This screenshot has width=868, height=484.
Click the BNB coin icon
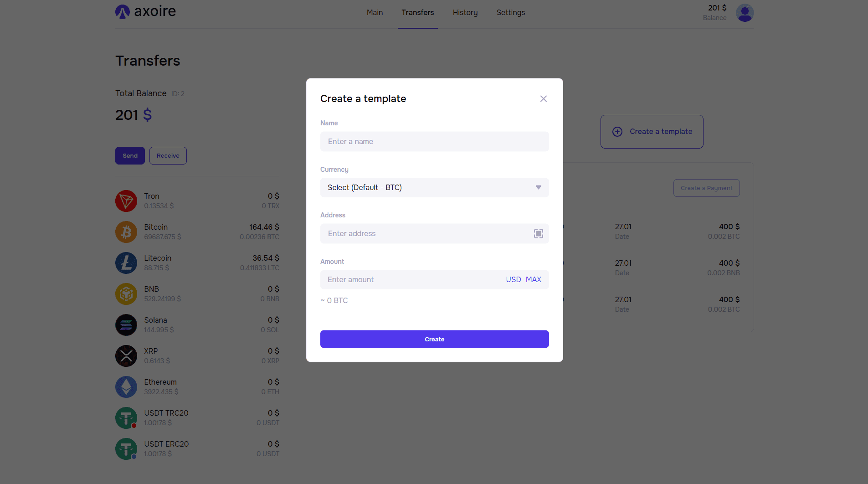tap(126, 294)
